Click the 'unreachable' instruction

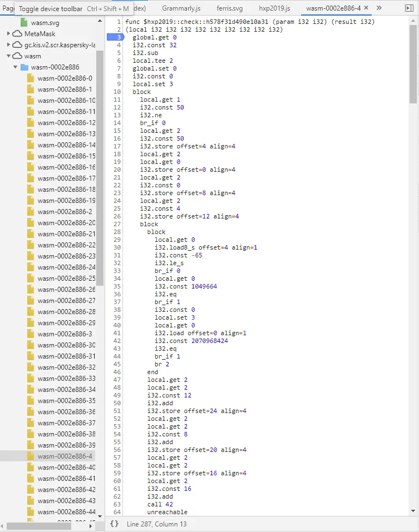(167, 512)
